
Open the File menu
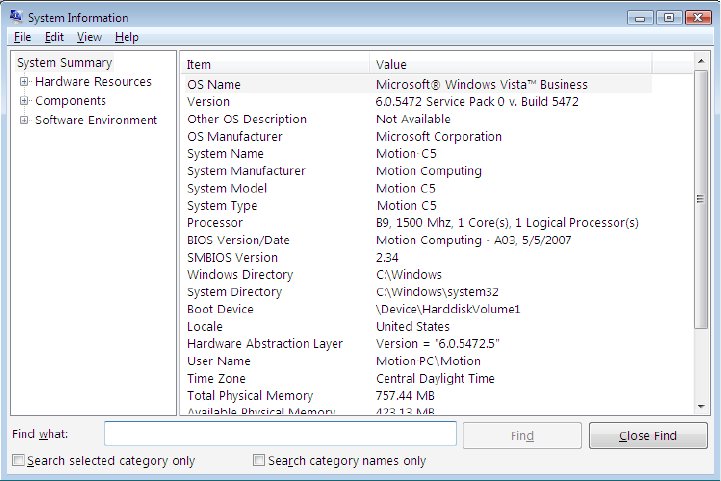click(x=23, y=37)
